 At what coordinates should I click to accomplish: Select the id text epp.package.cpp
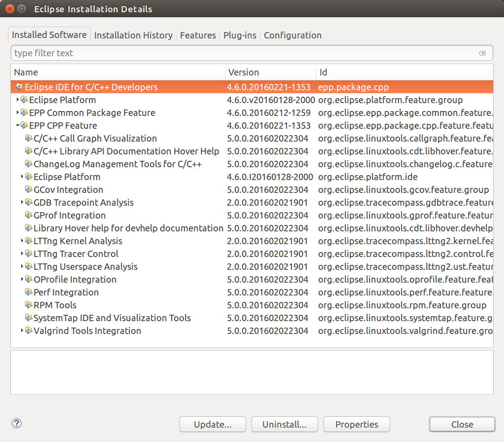pyautogui.click(x=354, y=87)
